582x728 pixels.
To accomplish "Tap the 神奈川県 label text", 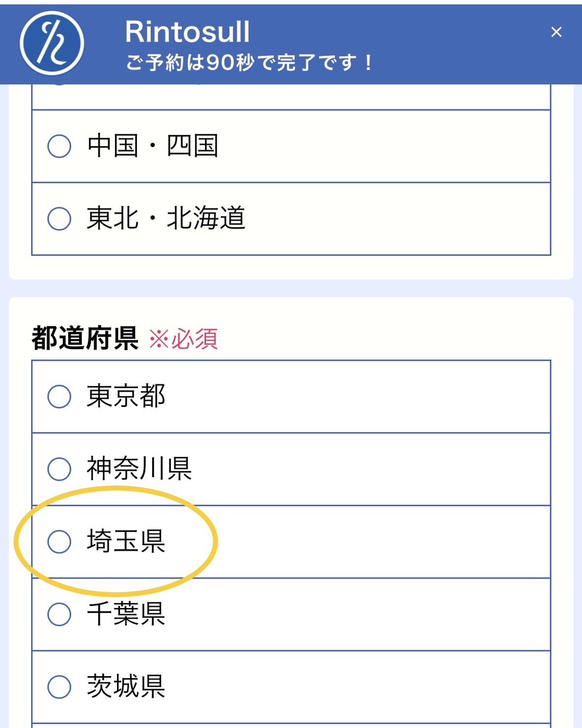I will pyautogui.click(x=139, y=469).
